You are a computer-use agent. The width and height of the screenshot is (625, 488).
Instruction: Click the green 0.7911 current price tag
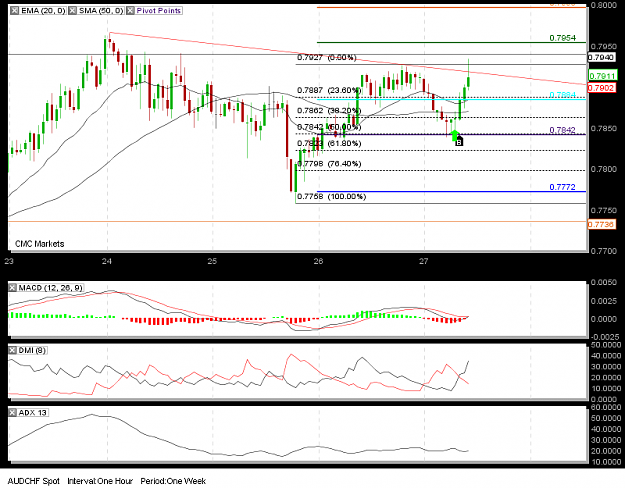pos(602,76)
